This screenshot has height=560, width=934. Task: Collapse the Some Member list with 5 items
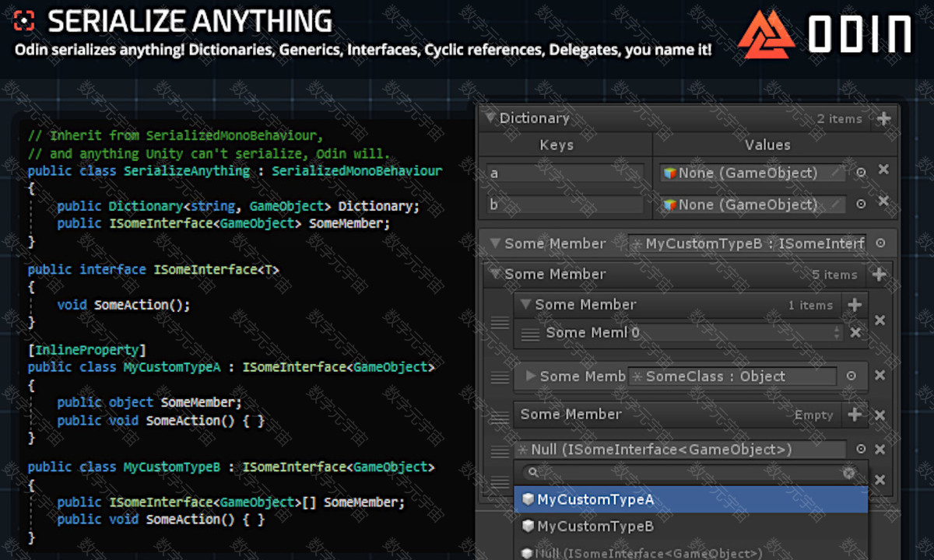[x=495, y=274]
